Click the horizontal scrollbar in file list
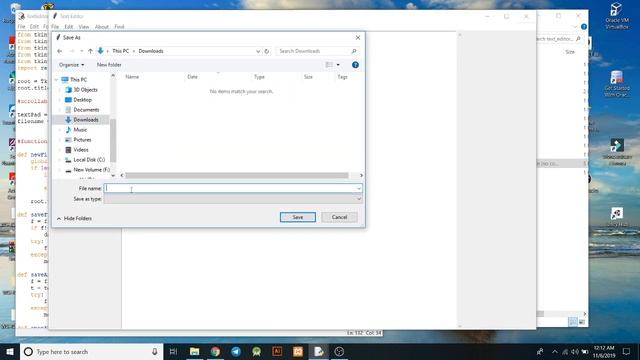 [x=237, y=176]
